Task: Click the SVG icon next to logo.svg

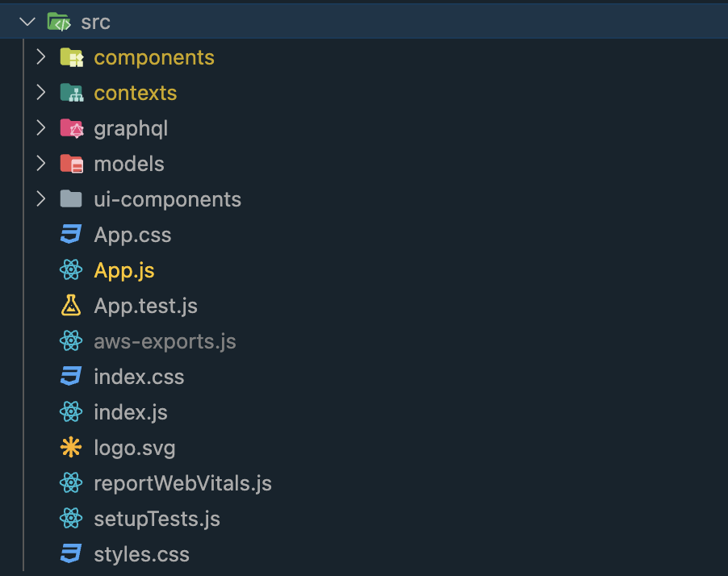Action: [x=71, y=448]
